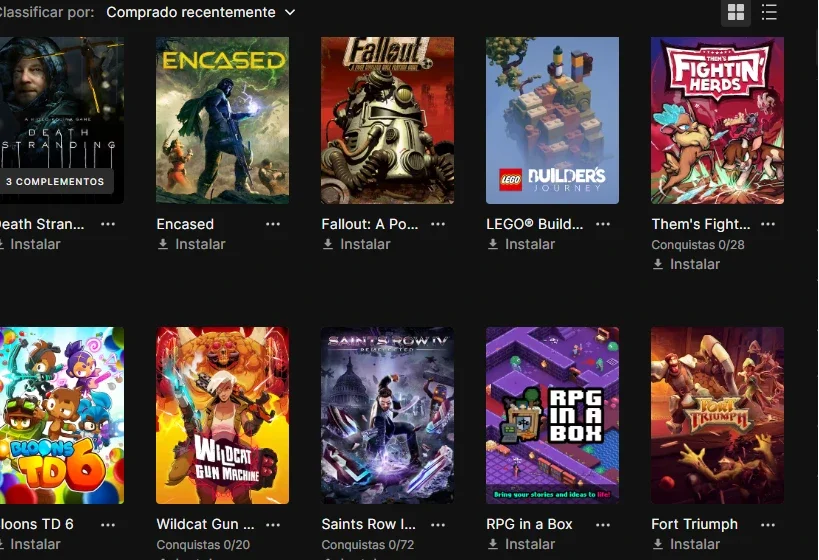Install Fallout: A Post Nuclear game
The image size is (819, 560).
pos(357,244)
